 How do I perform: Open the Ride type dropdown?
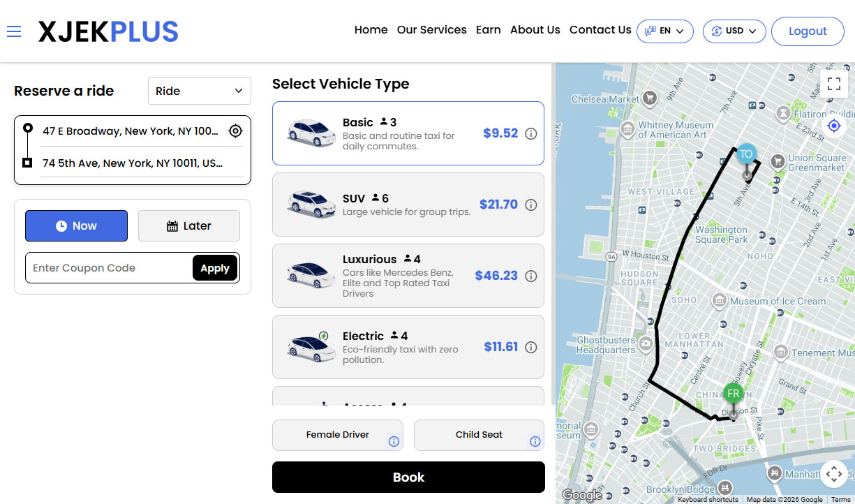tap(199, 91)
